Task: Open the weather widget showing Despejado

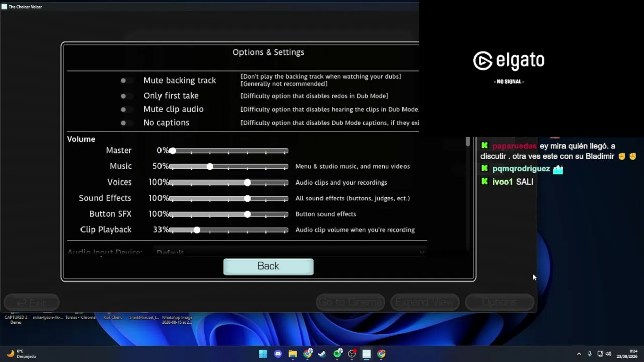Action: (21, 354)
